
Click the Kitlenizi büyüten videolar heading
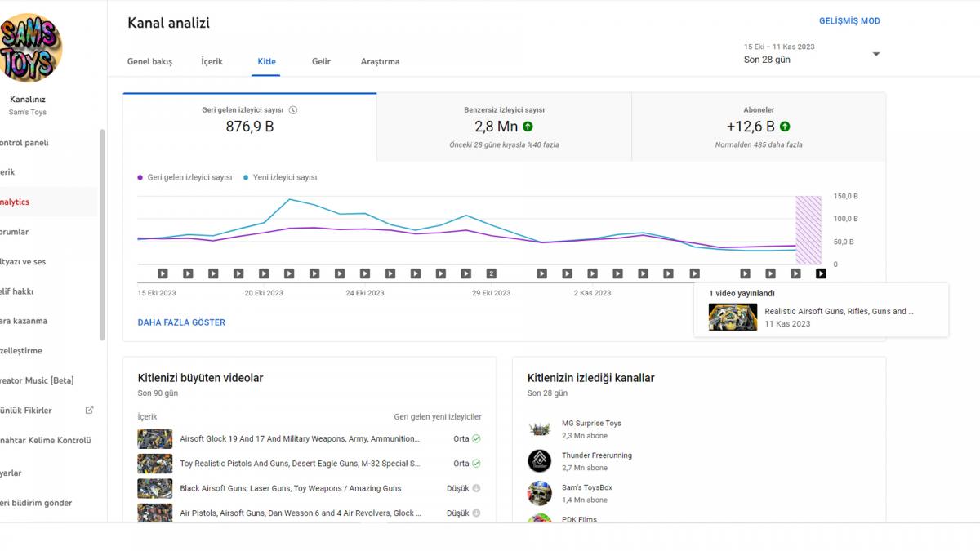(200, 378)
